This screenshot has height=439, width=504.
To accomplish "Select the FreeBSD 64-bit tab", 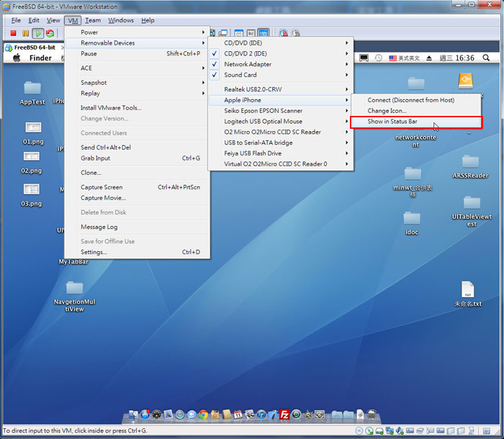I will 33,47.
